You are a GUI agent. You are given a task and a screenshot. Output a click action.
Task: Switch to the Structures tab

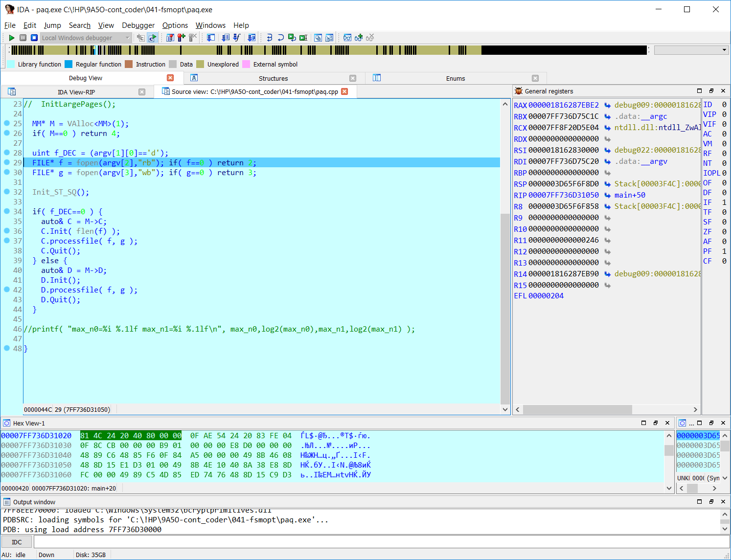click(x=273, y=78)
